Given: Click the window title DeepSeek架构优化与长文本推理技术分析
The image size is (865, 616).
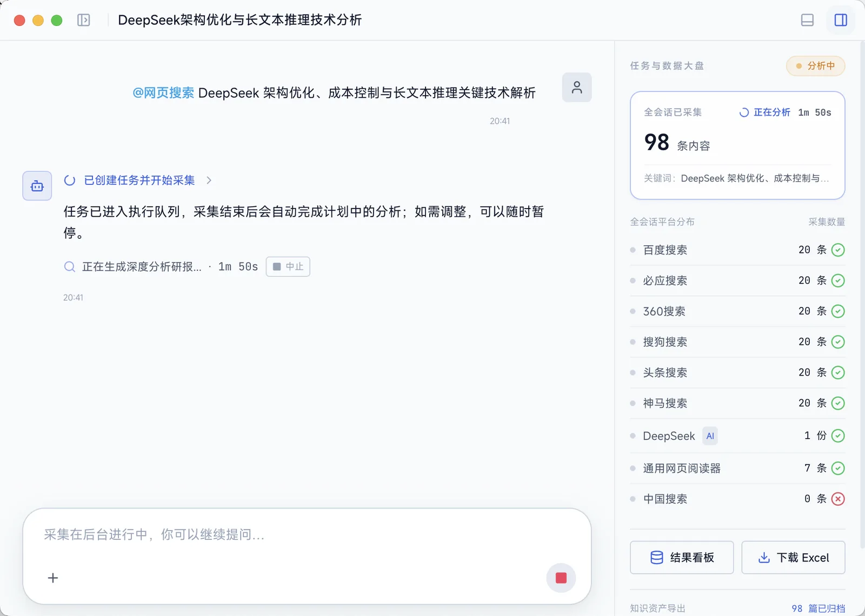Looking at the screenshot, I should pyautogui.click(x=239, y=20).
